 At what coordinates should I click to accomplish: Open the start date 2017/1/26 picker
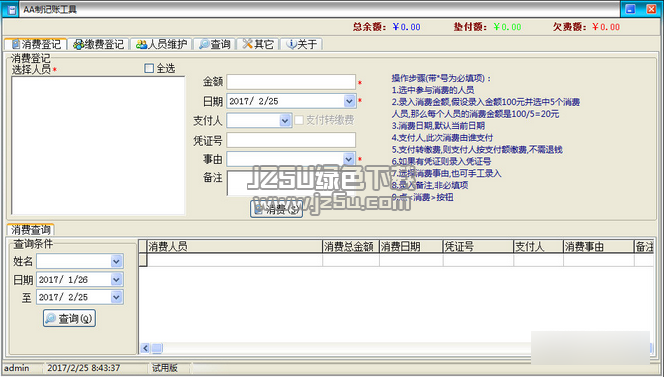(x=116, y=280)
